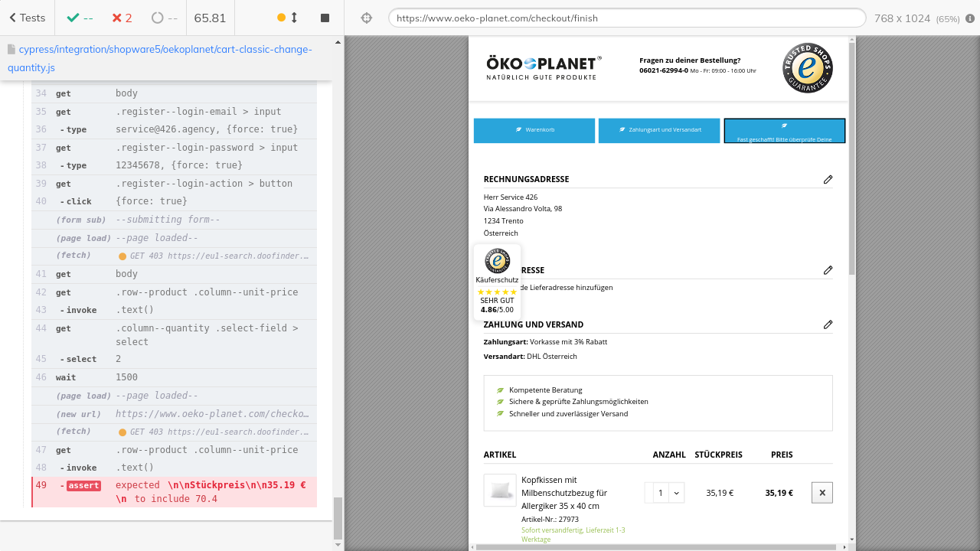This screenshot has width=980, height=551.
Task: Edit Zahlung und Versand pencil icon
Action: [828, 324]
